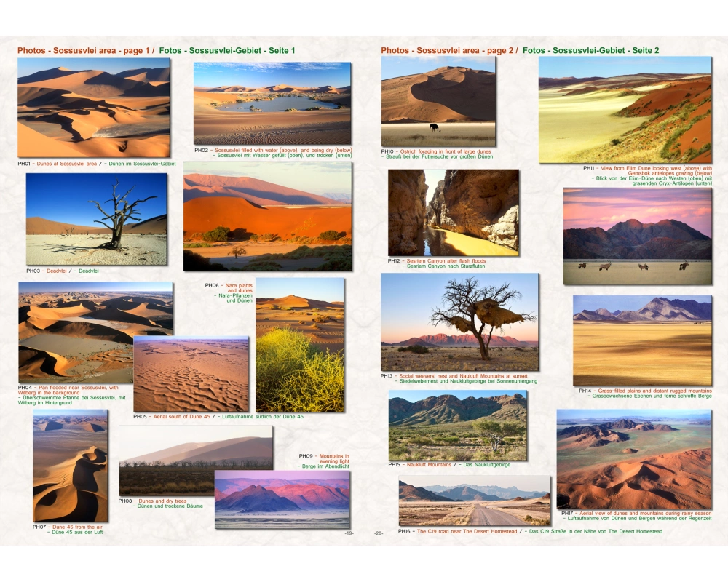
Task: Click the Nara plants and dunes photo
Action: tap(300, 345)
